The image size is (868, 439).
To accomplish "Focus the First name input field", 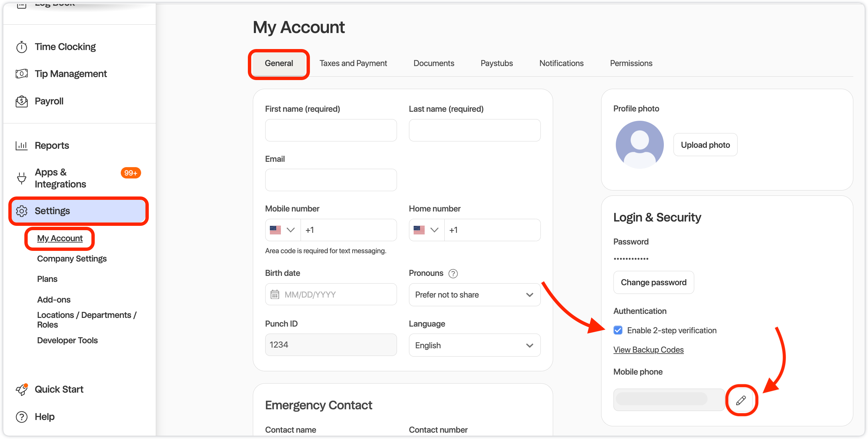I will click(x=331, y=130).
